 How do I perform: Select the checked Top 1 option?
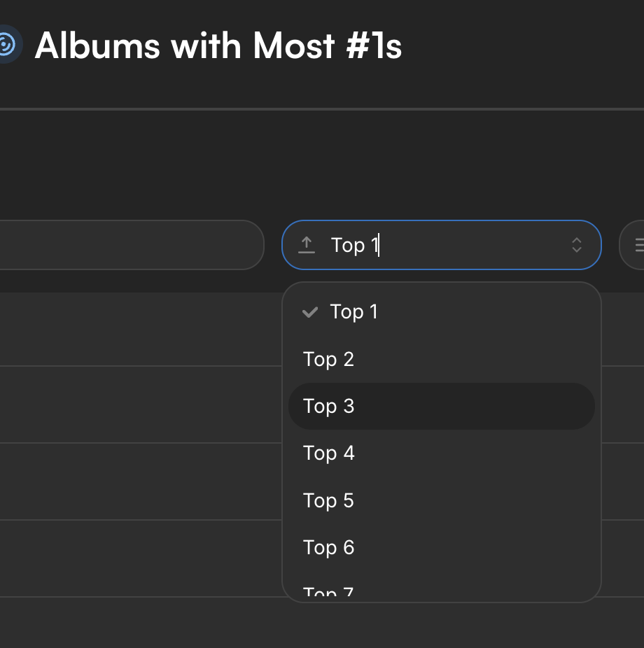(442, 311)
